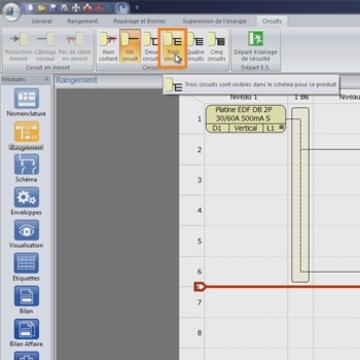This screenshot has height=360, width=360.
Task: Click the application orb menu button
Action: [11, 11]
